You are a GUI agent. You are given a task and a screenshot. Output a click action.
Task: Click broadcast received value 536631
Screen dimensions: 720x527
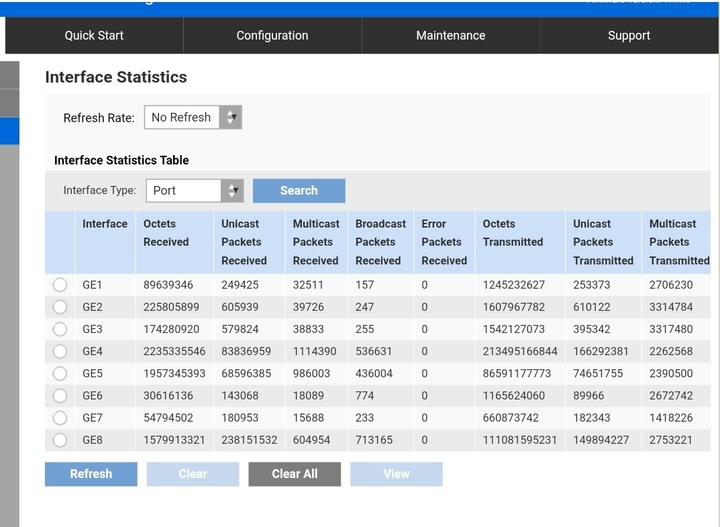(374, 351)
